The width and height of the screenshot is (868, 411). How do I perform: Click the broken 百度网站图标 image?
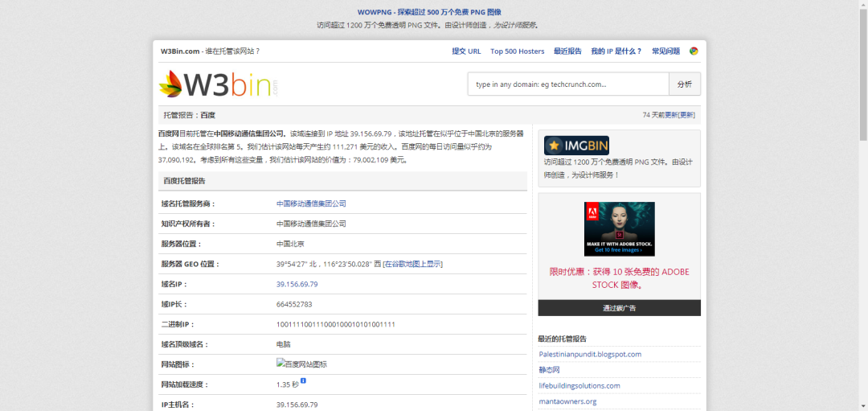301,364
